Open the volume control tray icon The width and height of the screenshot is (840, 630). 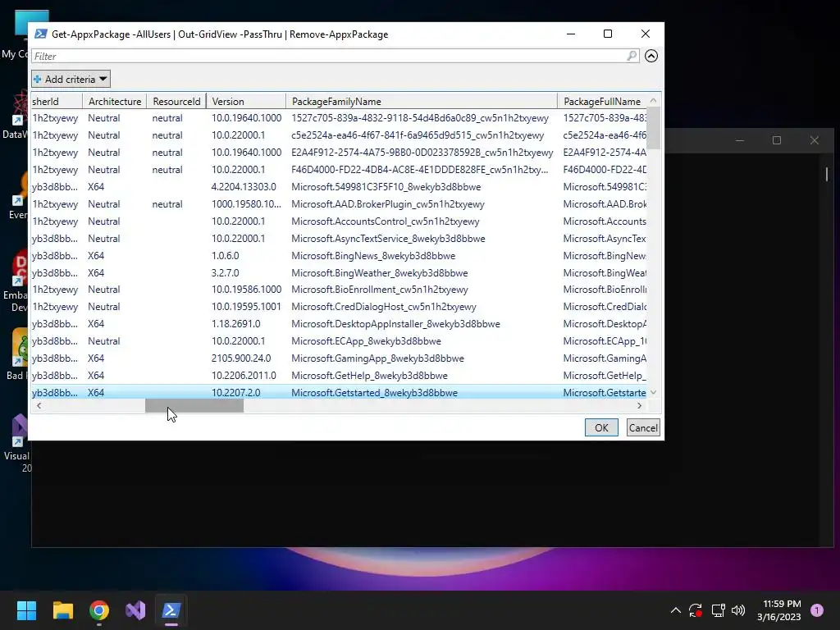click(x=738, y=610)
